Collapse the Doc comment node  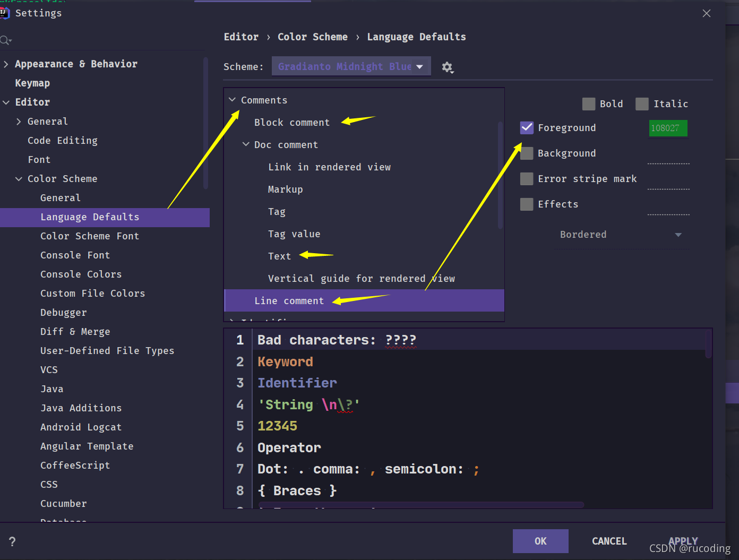point(246,144)
